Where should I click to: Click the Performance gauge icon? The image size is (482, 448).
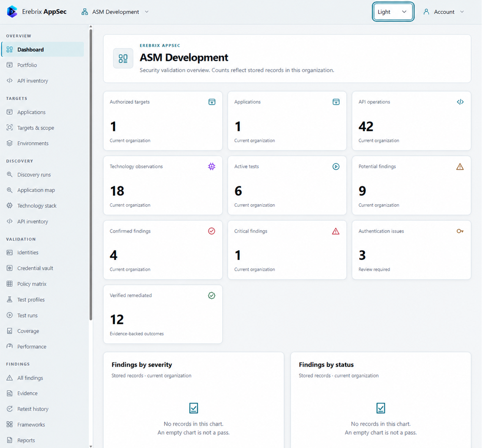[x=10, y=346]
